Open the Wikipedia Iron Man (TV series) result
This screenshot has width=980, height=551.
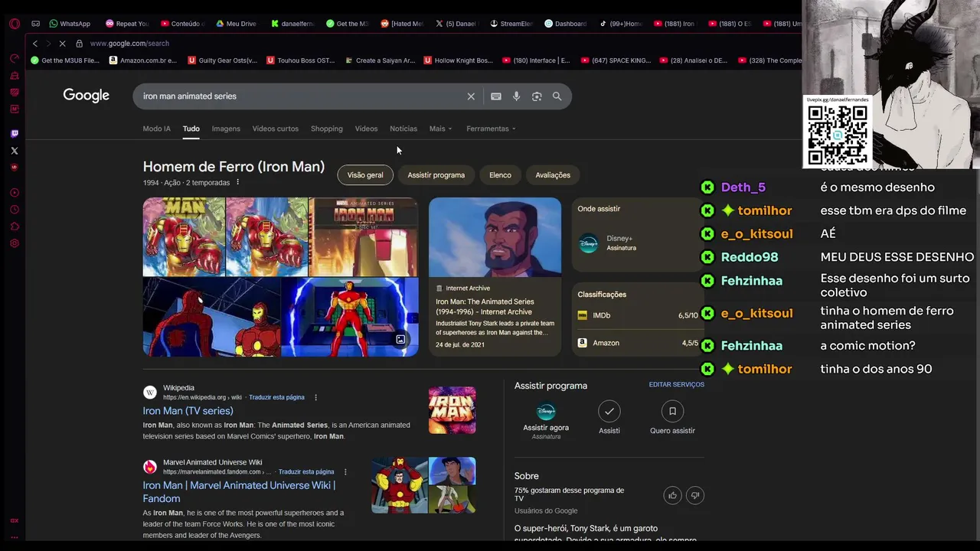coord(188,411)
